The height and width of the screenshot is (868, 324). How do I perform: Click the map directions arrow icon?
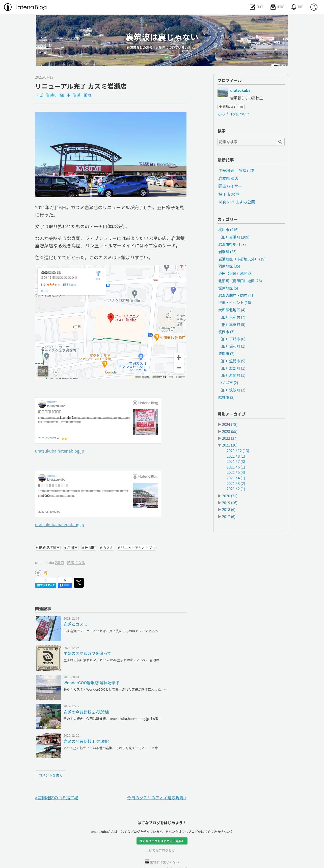pos(98,274)
